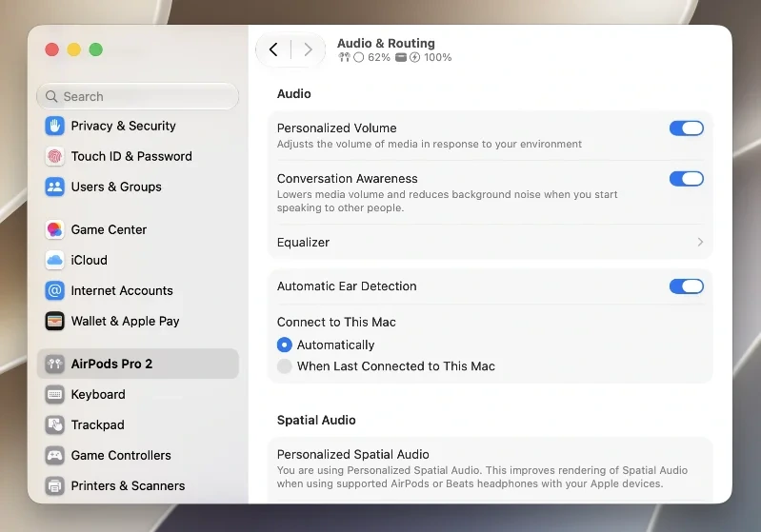This screenshot has width=761, height=532.
Task: Click the Audio section heading
Action: click(x=294, y=93)
